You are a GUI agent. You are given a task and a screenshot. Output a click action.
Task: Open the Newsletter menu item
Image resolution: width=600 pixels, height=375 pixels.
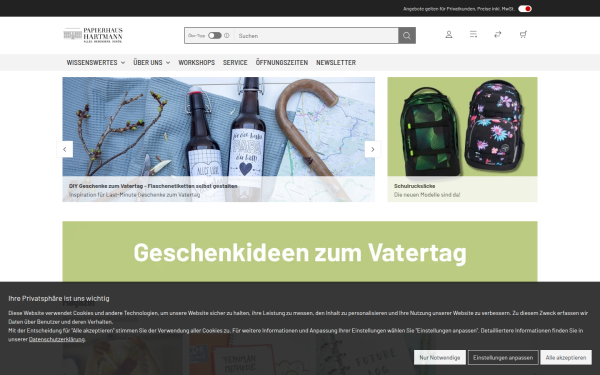point(336,62)
